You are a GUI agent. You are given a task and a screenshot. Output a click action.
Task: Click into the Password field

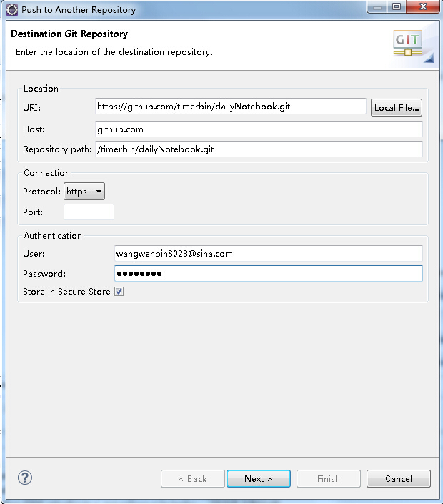tap(269, 274)
